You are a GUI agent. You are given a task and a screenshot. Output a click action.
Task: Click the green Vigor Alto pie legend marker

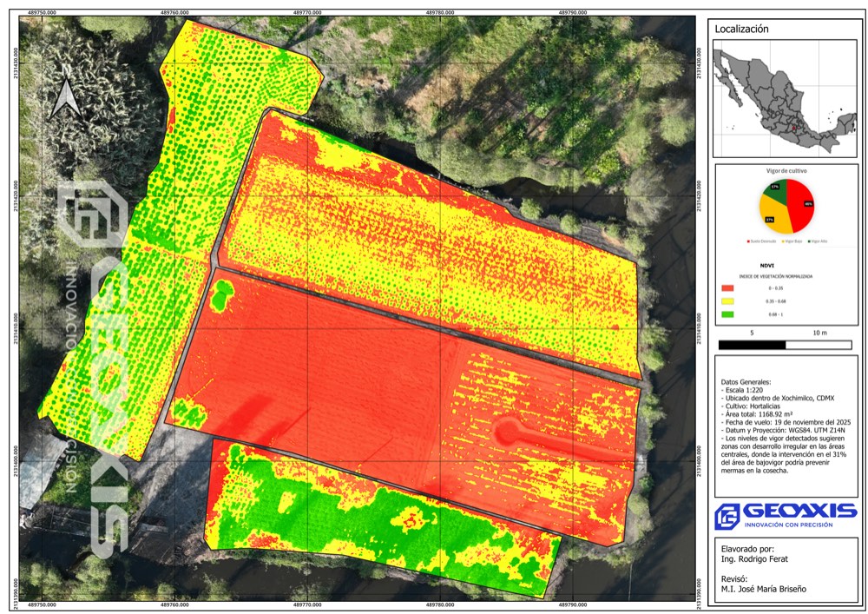click(x=809, y=241)
